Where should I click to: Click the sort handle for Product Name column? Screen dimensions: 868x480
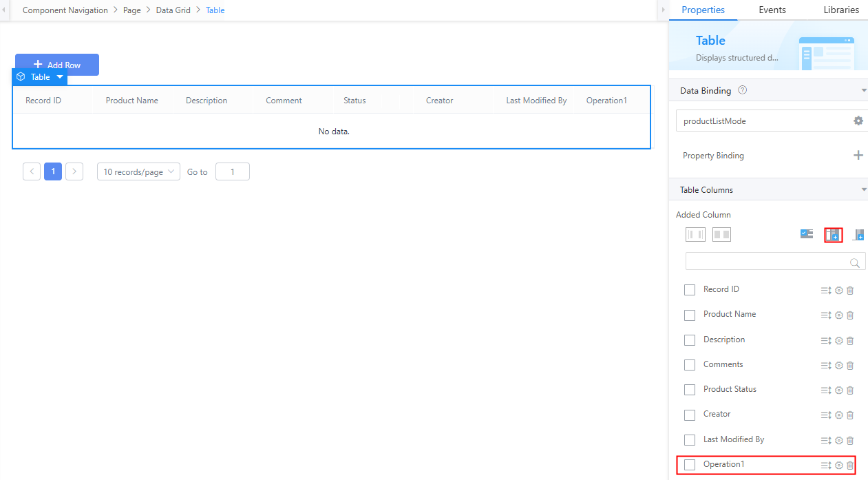pos(827,315)
